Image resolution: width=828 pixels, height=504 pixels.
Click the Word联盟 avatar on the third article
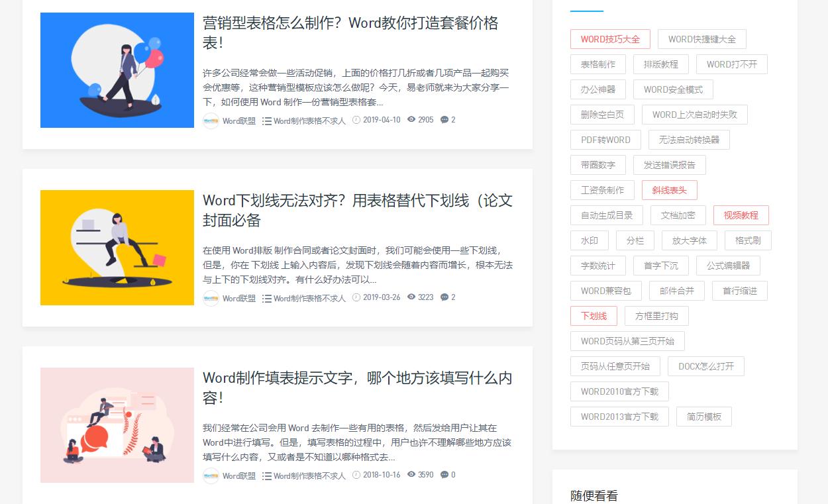pos(211,476)
